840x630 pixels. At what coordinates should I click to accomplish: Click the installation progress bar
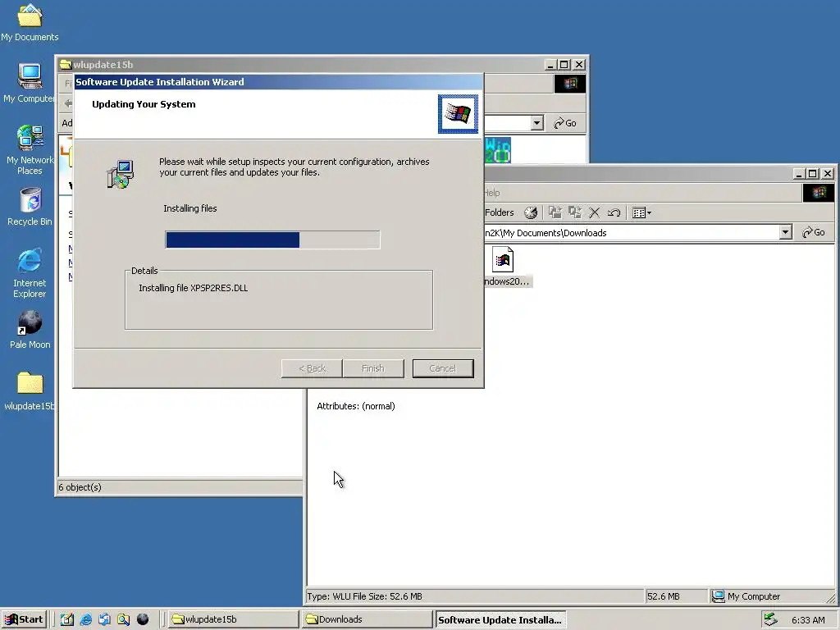pos(272,240)
